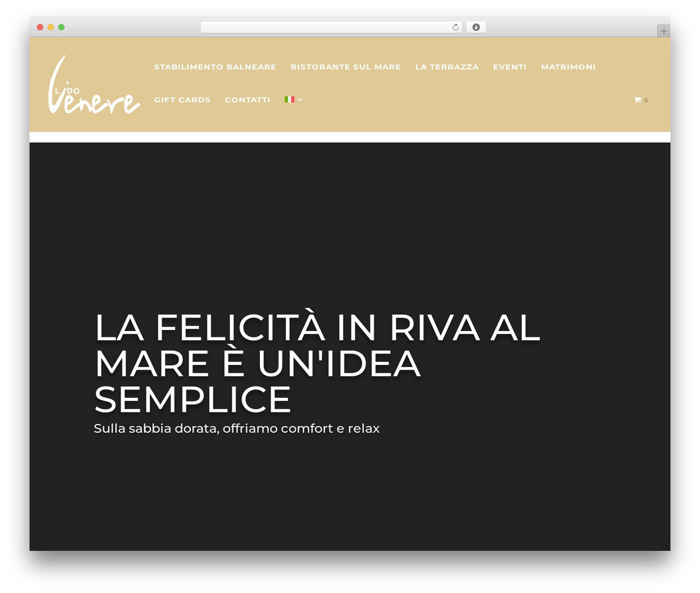
Task: Click the Italian flag language icon
Action: [289, 100]
